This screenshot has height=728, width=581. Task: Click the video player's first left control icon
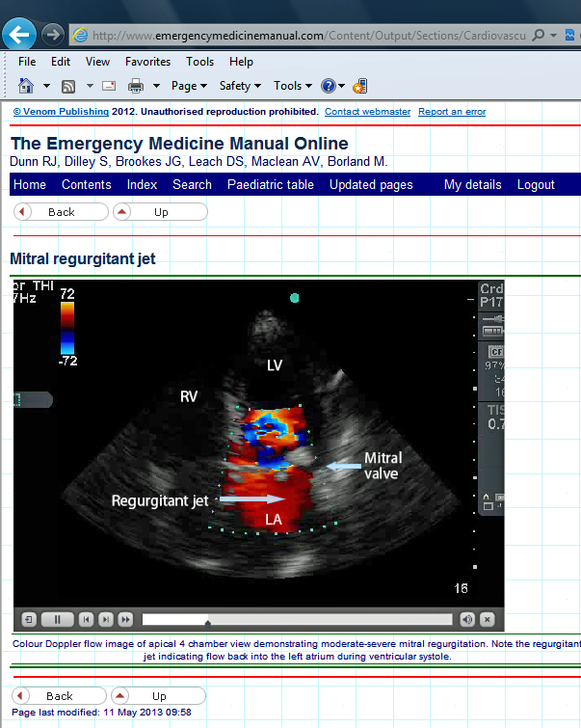[29, 619]
